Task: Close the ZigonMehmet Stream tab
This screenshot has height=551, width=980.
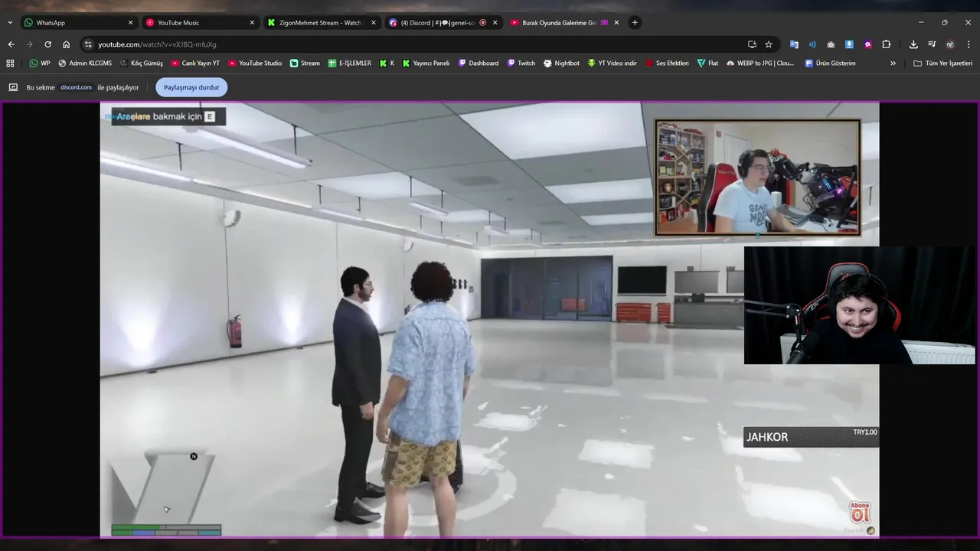Action: [x=374, y=22]
